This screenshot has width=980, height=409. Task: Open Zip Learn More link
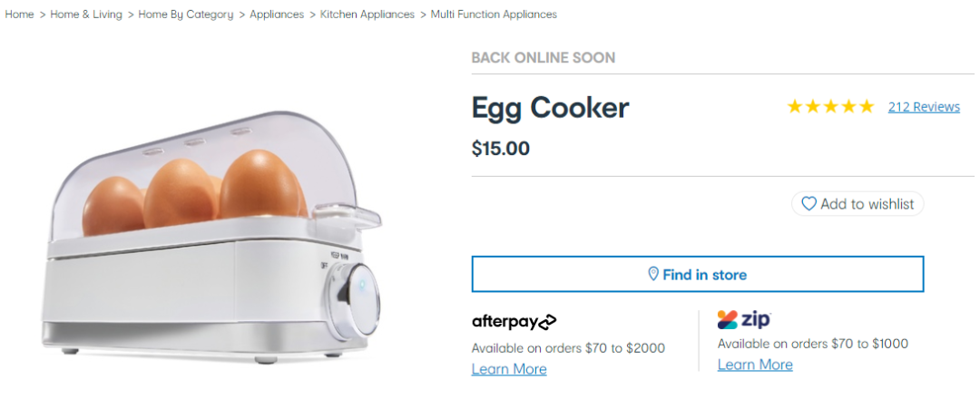tap(755, 365)
